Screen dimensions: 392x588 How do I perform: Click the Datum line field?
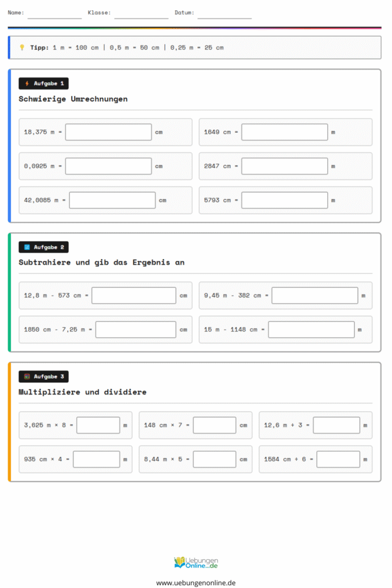click(224, 14)
